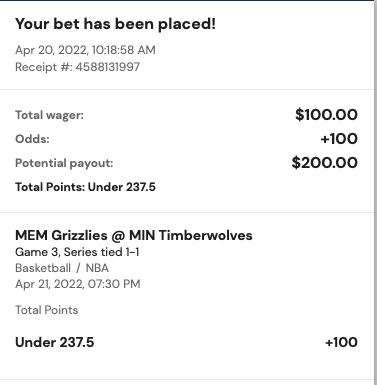The image size is (377, 385).
Task: Click the 'Game 3, Series tied 1-1' text
Action: click(x=77, y=252)
